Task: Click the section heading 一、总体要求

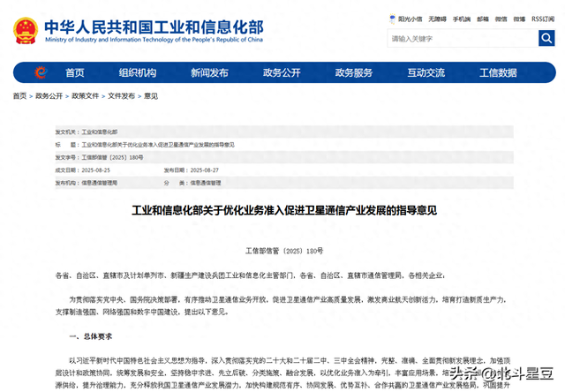Action: [x=91, y=336]
